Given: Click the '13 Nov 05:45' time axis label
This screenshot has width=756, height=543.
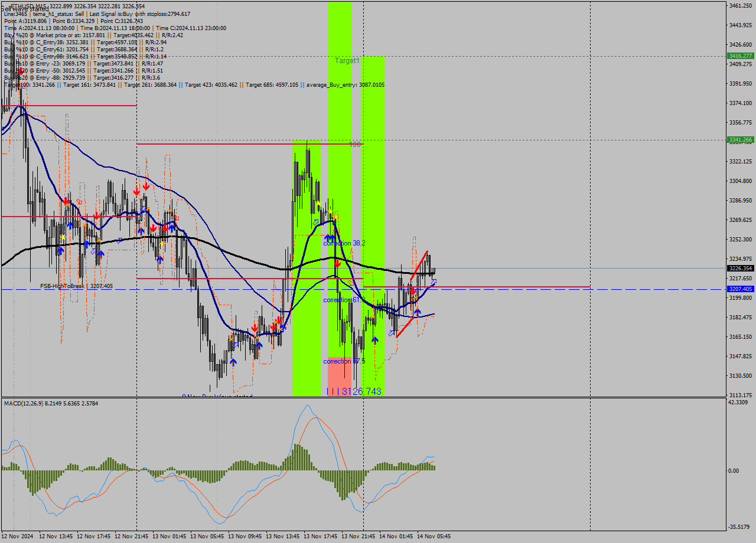Looking at the screenshot, I should point(207,537).
